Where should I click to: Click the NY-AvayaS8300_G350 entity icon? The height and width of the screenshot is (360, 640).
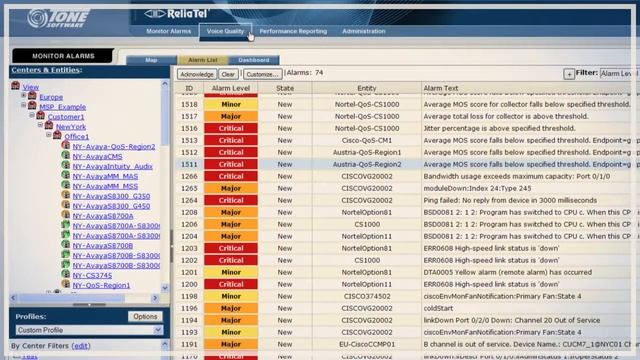pyautogui.click(x=65, y=194)
